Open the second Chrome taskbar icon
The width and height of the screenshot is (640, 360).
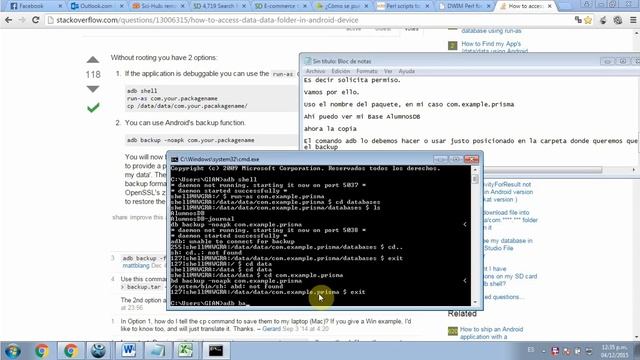[71, 351]
